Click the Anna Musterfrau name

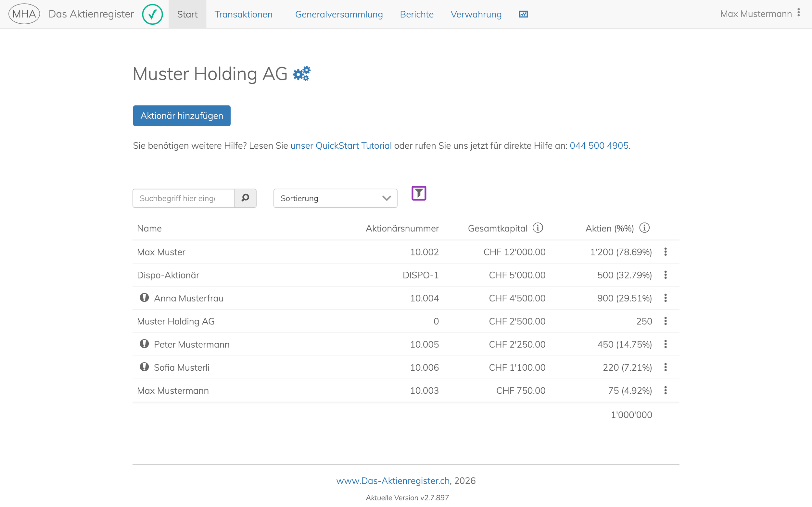(x=189, y=298)
